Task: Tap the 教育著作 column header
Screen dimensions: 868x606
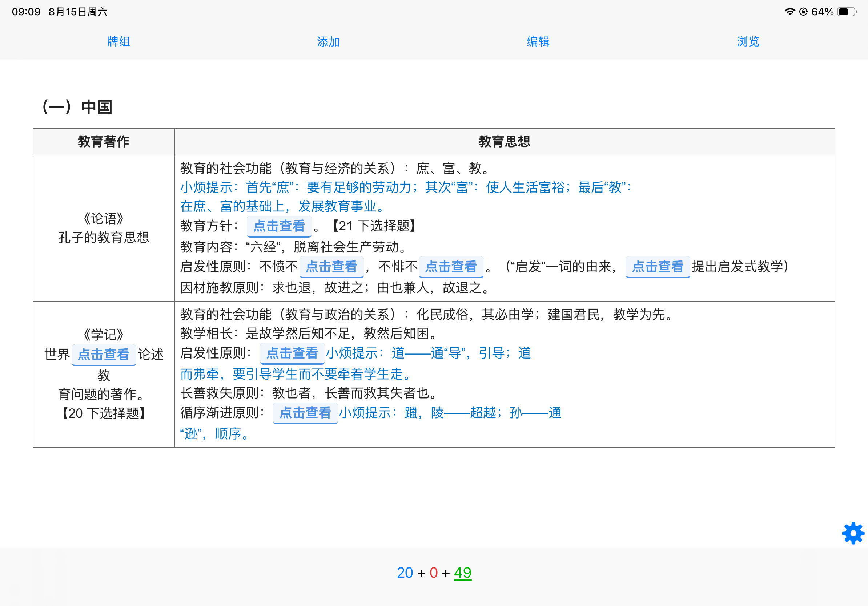Action: 104,142
